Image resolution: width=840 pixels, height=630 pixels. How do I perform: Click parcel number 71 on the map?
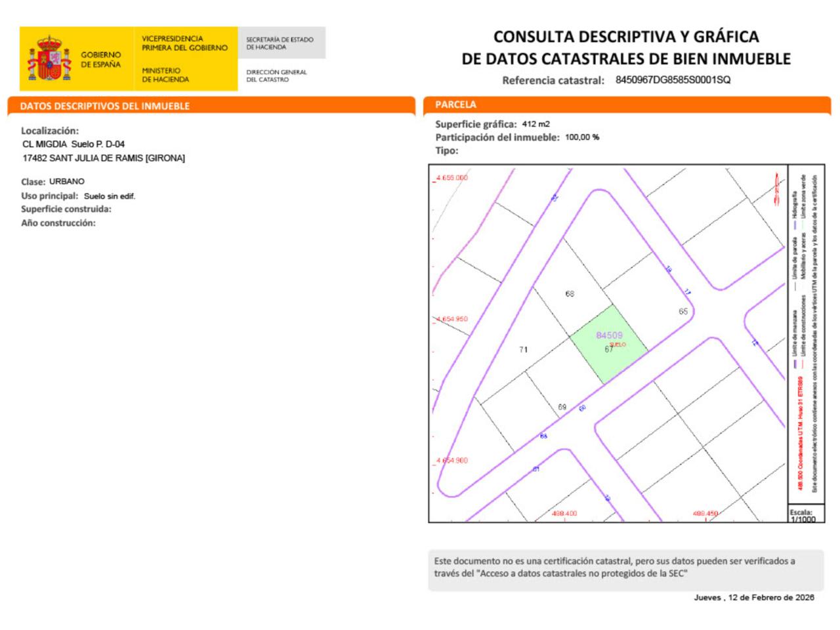click(x=523, y=349)
